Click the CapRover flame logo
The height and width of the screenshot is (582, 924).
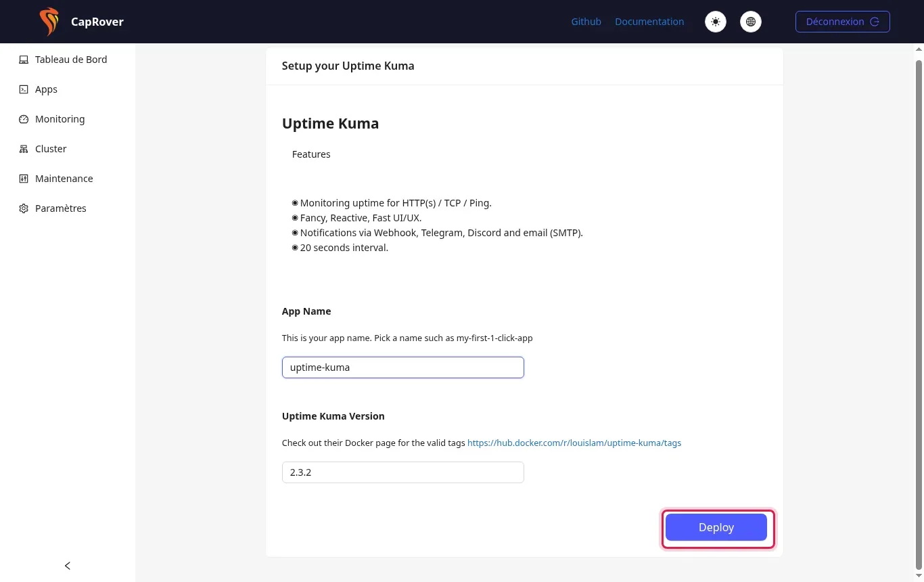pyautogui.click(x=49, y=22)
